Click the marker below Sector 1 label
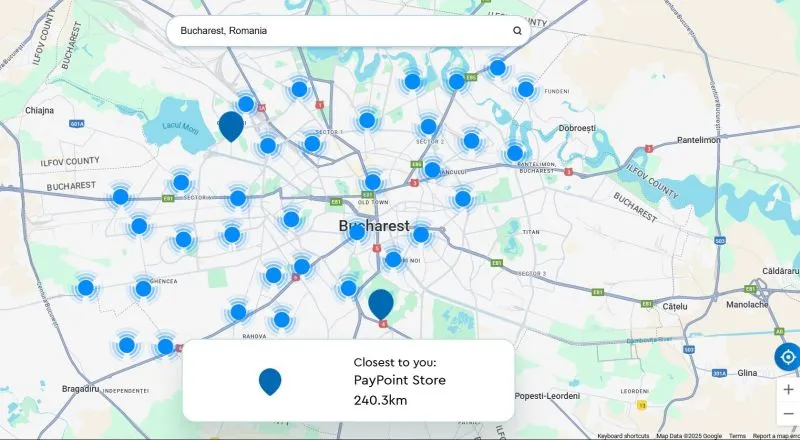 (x=312, y=144)
